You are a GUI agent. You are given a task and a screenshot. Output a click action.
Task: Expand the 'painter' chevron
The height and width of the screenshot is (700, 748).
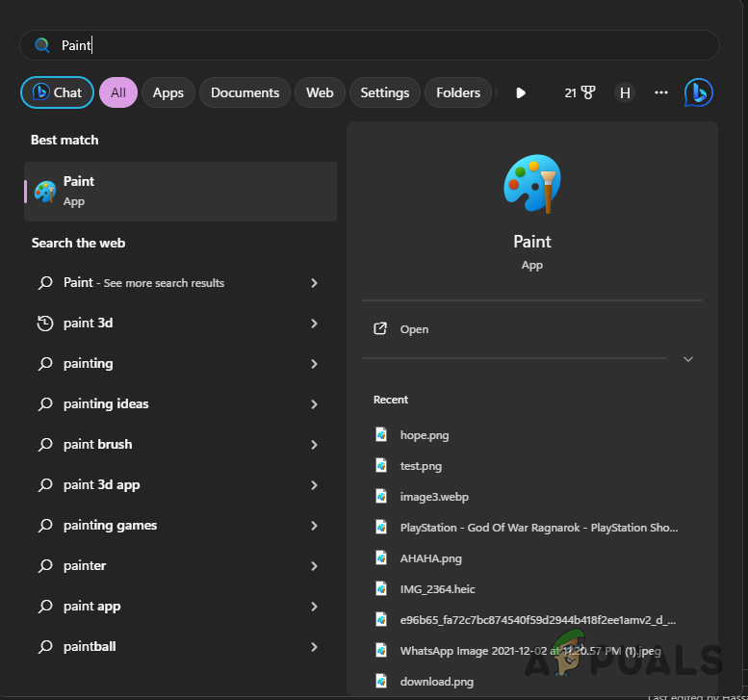[314, 566]
